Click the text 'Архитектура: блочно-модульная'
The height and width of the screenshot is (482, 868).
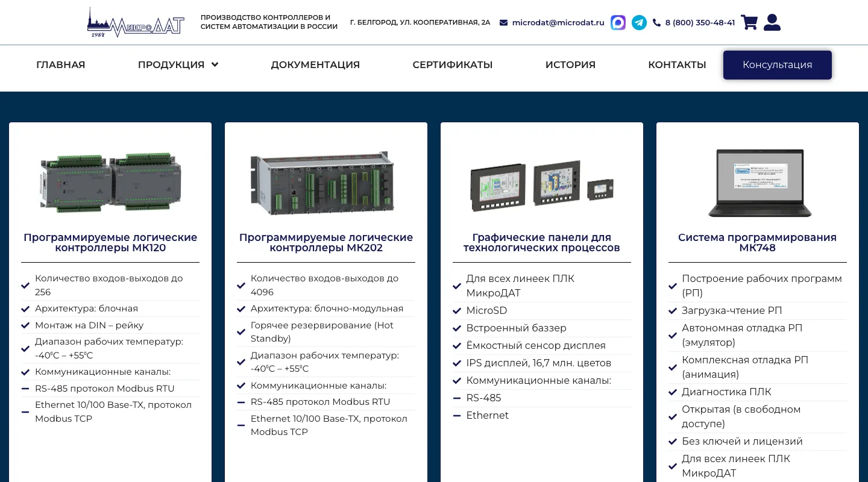pos(327,308)
